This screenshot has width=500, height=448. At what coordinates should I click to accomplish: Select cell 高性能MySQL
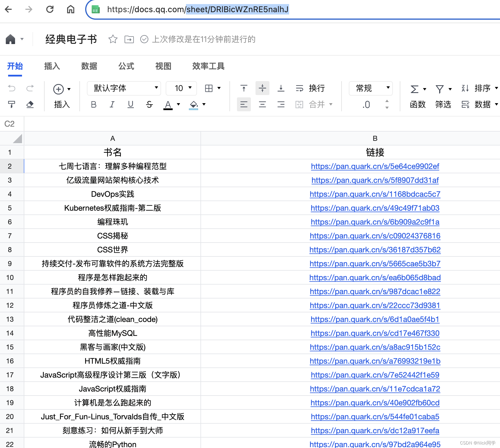(x=112, y=333)
